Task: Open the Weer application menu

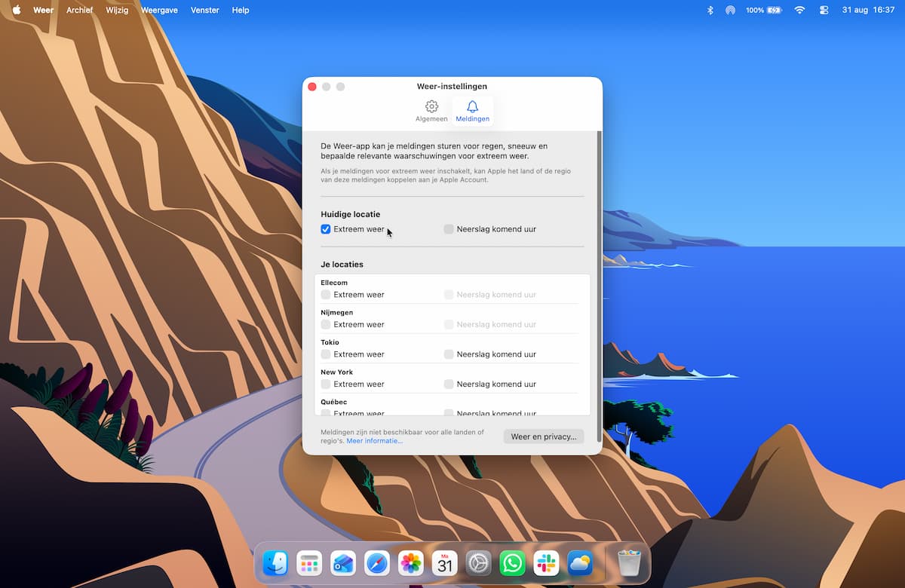Action: point(44,10)
